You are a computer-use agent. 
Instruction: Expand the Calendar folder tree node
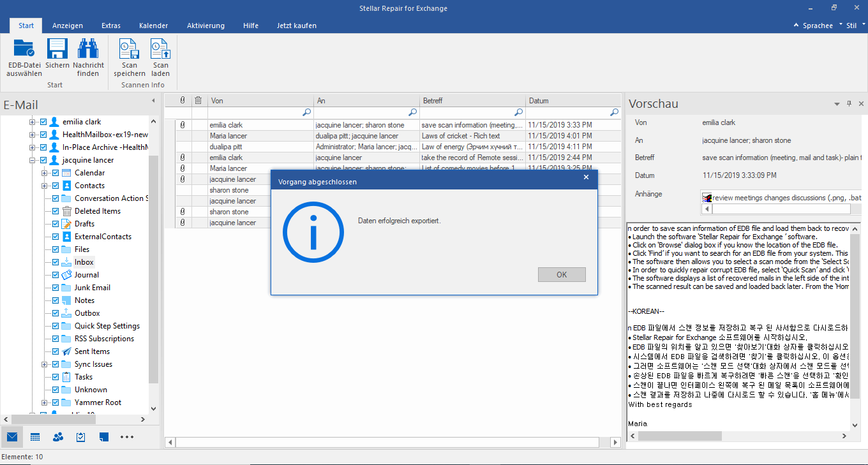pos(44,173)
